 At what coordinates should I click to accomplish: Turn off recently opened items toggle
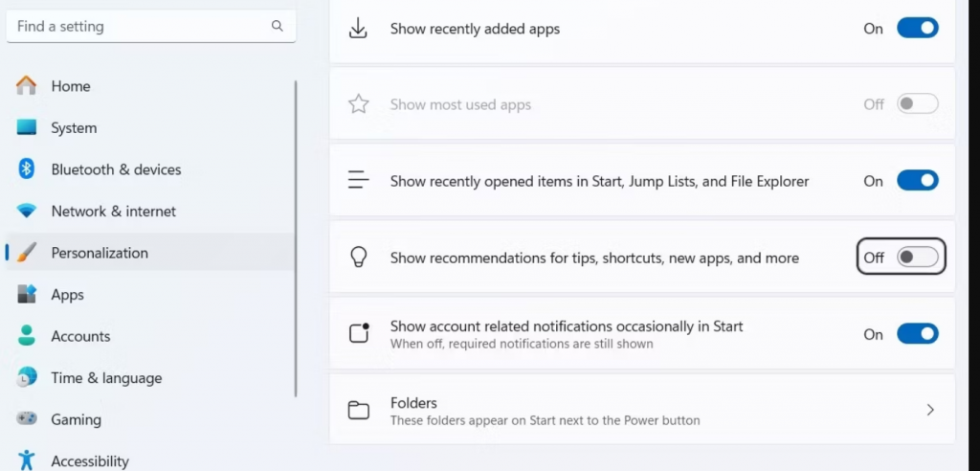point(917,181)
